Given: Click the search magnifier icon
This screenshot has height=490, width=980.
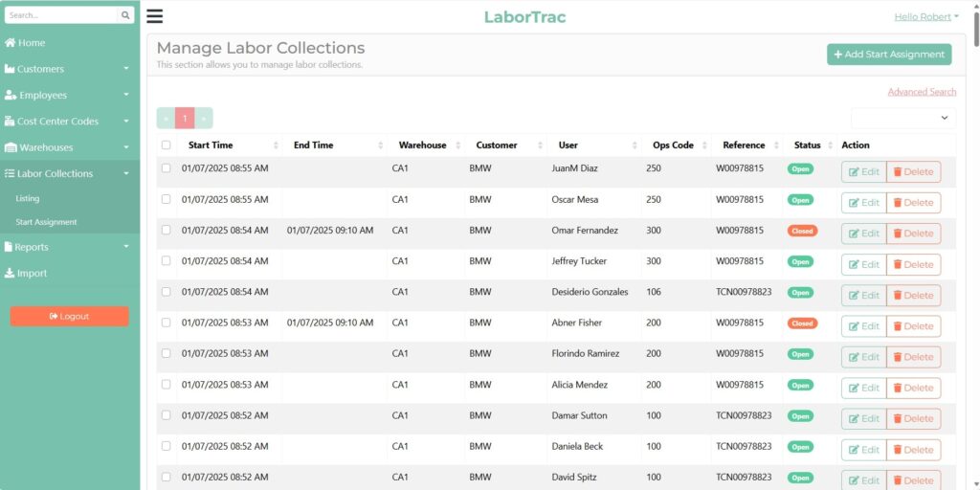Looking at the screenshot, I should [125, 15].
